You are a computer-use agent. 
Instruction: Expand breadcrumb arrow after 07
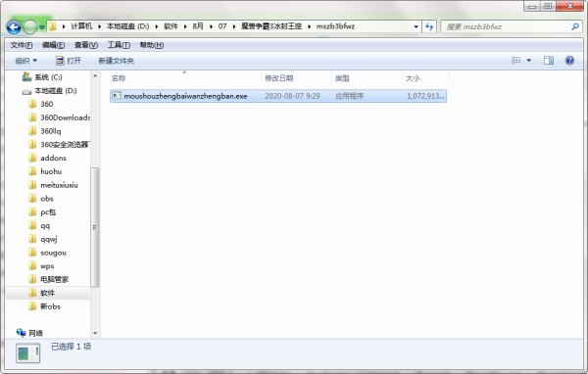[x=234, y=26]
